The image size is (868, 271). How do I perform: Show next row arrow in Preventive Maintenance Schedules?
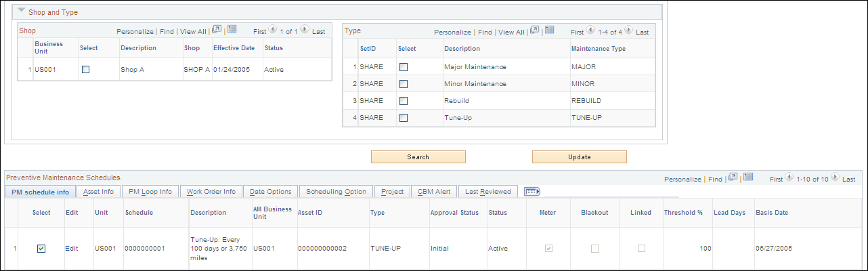click(x=834, y=178)
